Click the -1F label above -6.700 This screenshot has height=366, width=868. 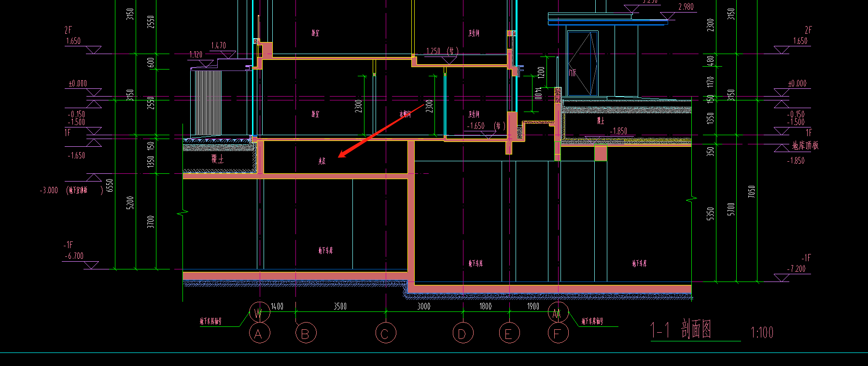click(x=68, y=245)
